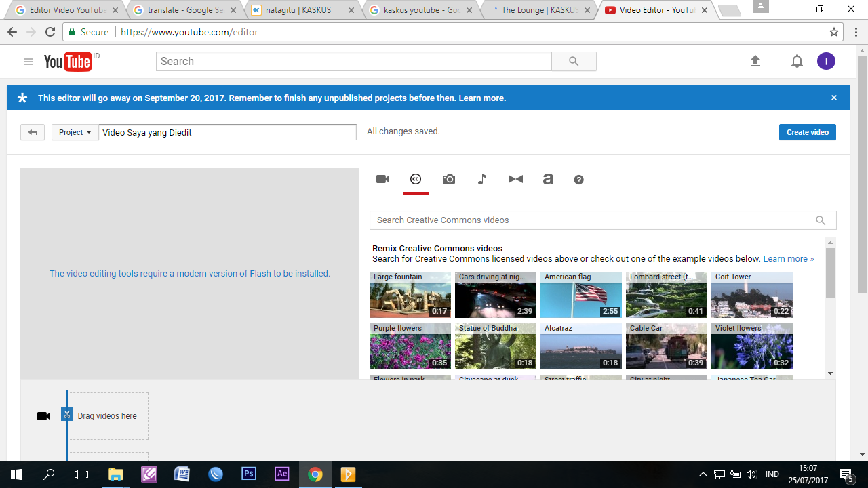Open File Explorer from the taskbar
Viewport: 868px width, 488px height.
coord(116,474)
